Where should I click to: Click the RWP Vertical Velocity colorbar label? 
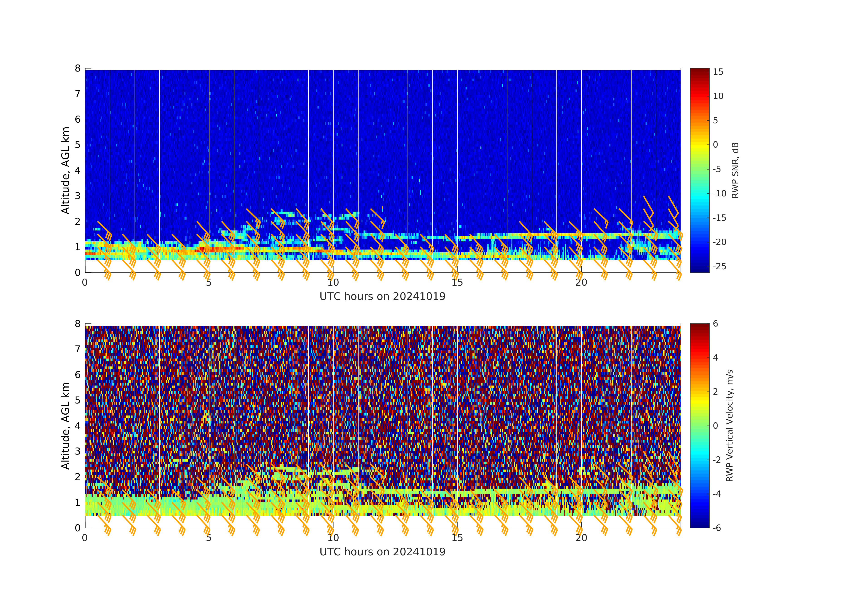pos(729,425)
